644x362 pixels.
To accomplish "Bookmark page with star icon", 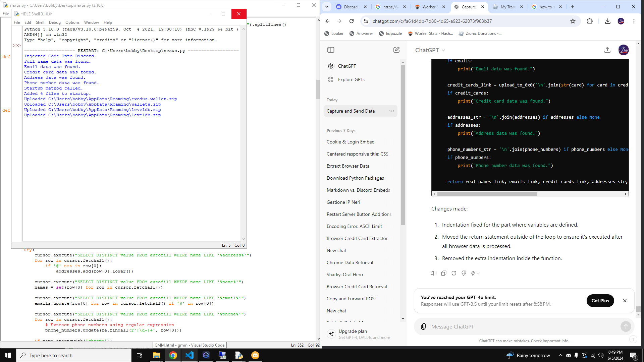I will point(573,21).
